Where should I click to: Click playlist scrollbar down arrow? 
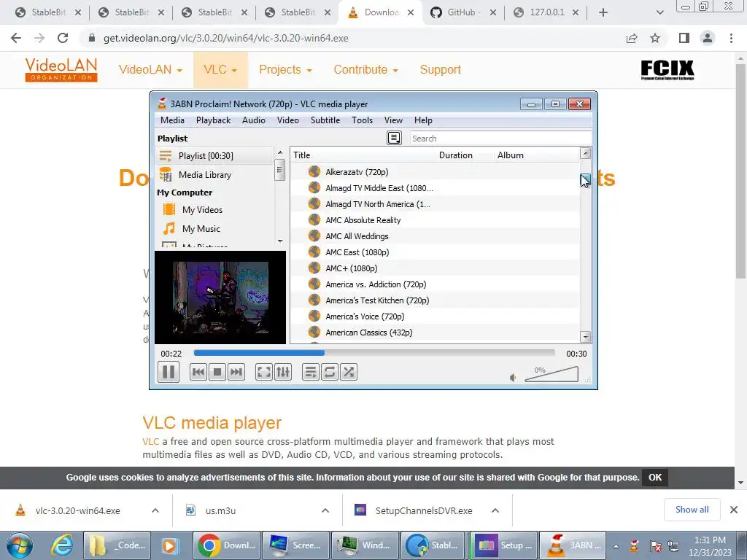click(586, 337)
